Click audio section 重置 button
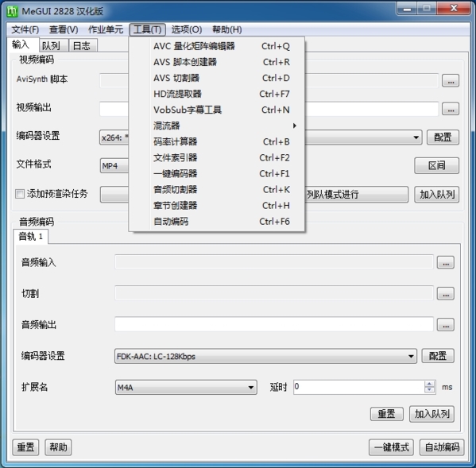Screen dimensions: 476x468 pyautogui.click(x=387, y=414)
